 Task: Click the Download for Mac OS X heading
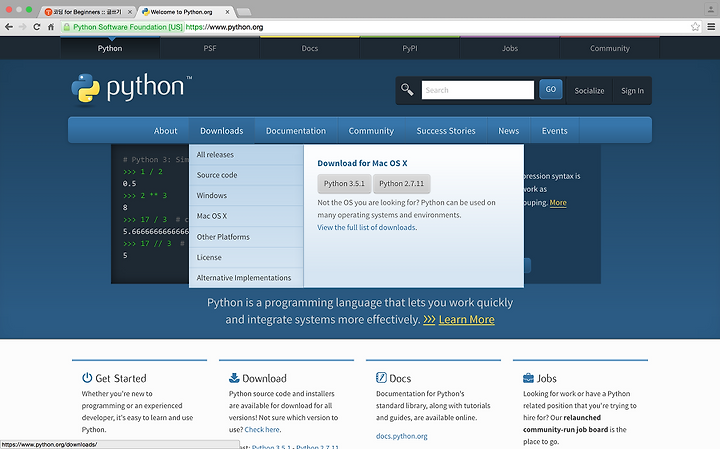[362, 163]
